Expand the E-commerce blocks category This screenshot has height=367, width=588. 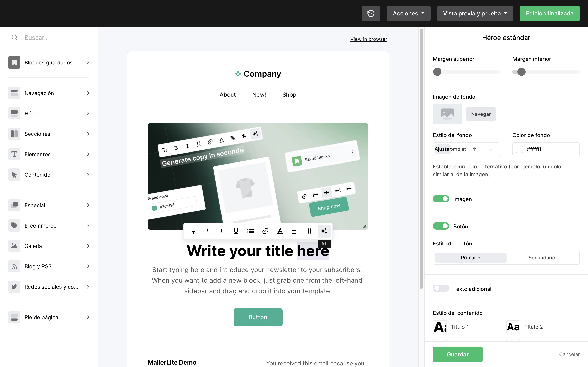(x=49, y=226)
